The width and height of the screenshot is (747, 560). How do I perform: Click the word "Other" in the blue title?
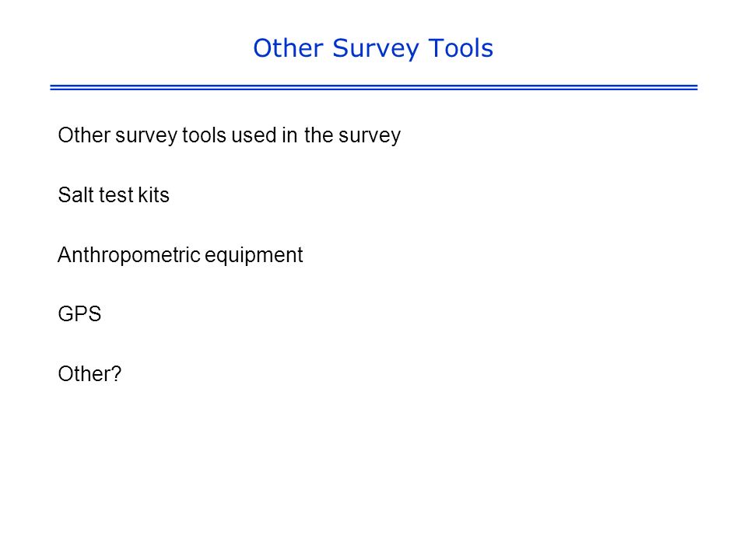click(x=288, y=48)
